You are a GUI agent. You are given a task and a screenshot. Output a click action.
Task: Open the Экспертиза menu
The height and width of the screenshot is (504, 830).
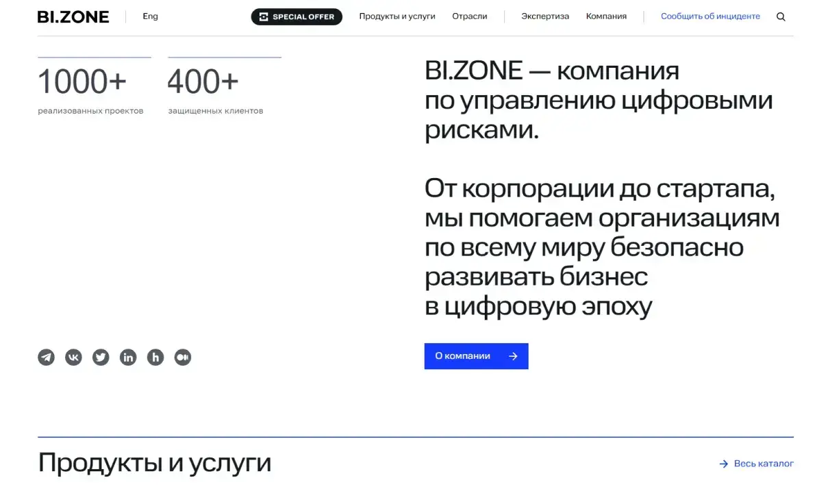[x=545, y=16]
